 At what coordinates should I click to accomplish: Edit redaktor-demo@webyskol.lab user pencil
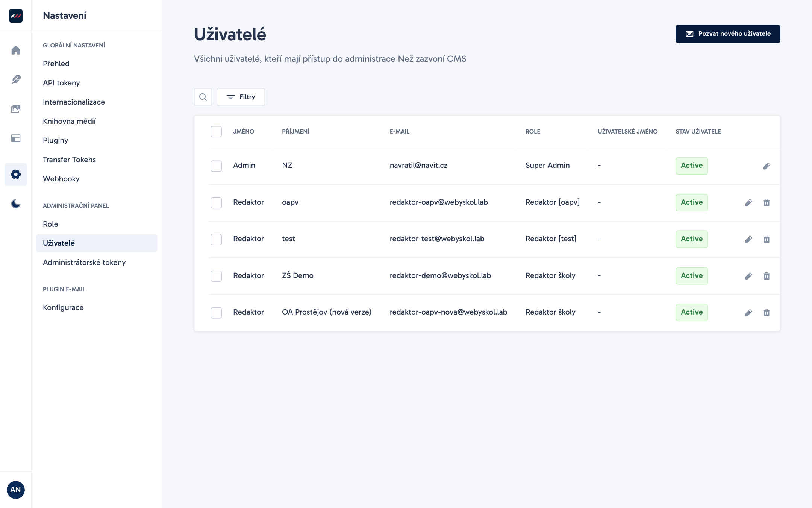[748, 276]
